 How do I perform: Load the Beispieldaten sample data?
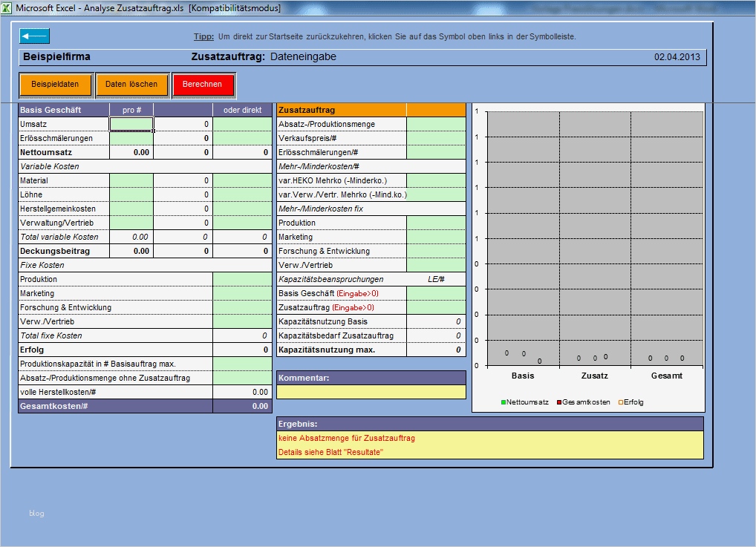(55, 85)
